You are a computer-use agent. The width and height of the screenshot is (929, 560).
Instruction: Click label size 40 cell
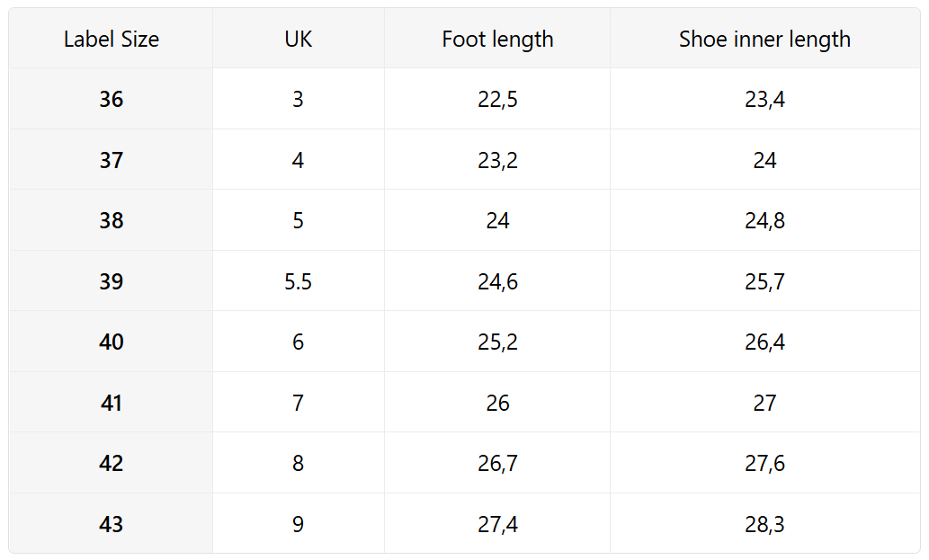[112, 342]
